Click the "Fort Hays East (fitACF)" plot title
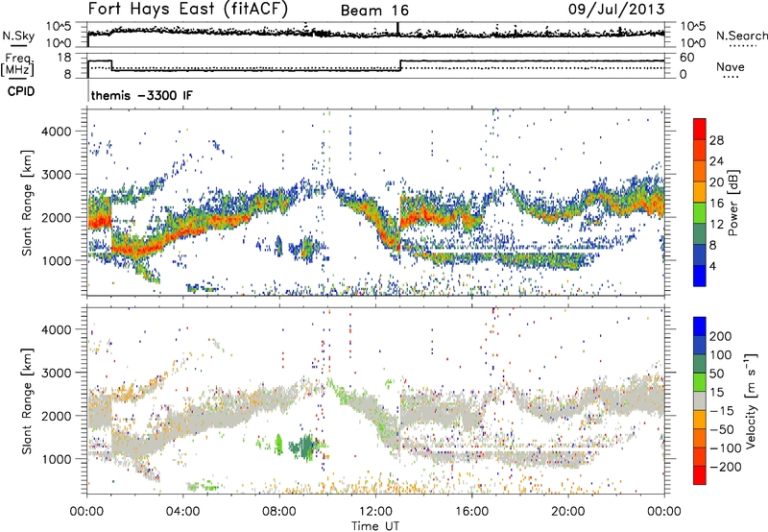The width and height of the screenshot is (768, 532). (x=188, y=10)
